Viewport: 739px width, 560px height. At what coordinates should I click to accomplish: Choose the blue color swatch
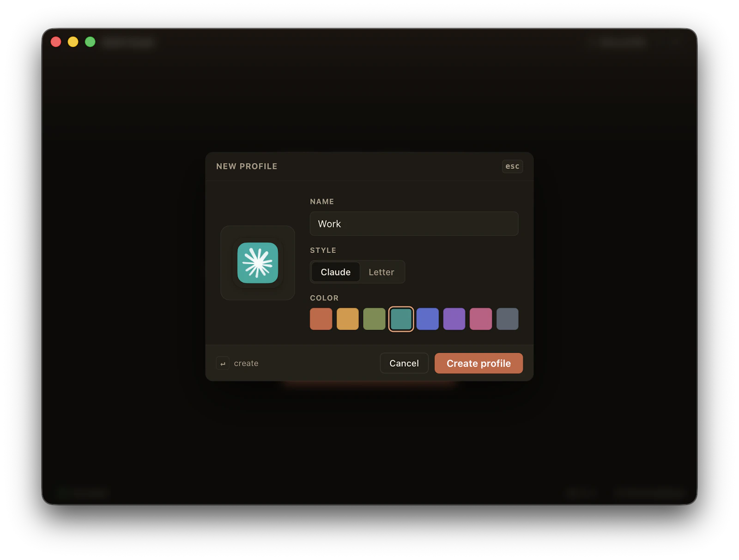pyautogui.click(x=428, y=319)
